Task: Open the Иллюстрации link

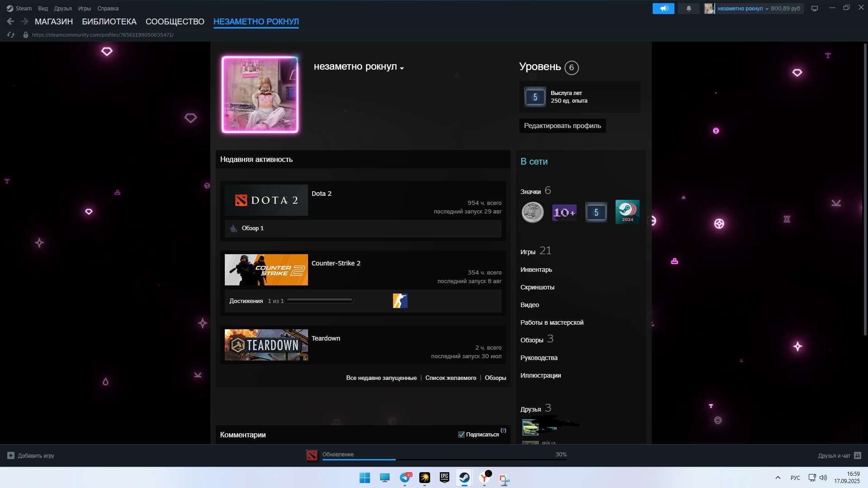Action: (x=541, y=375)
